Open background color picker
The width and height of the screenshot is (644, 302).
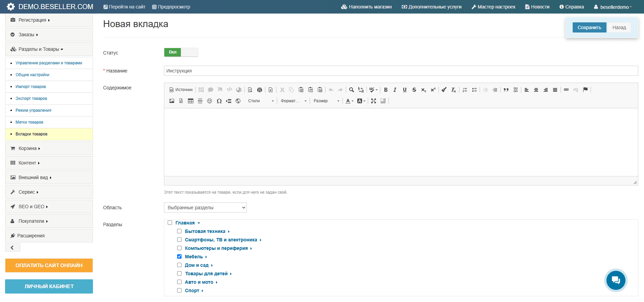[361, 101]
